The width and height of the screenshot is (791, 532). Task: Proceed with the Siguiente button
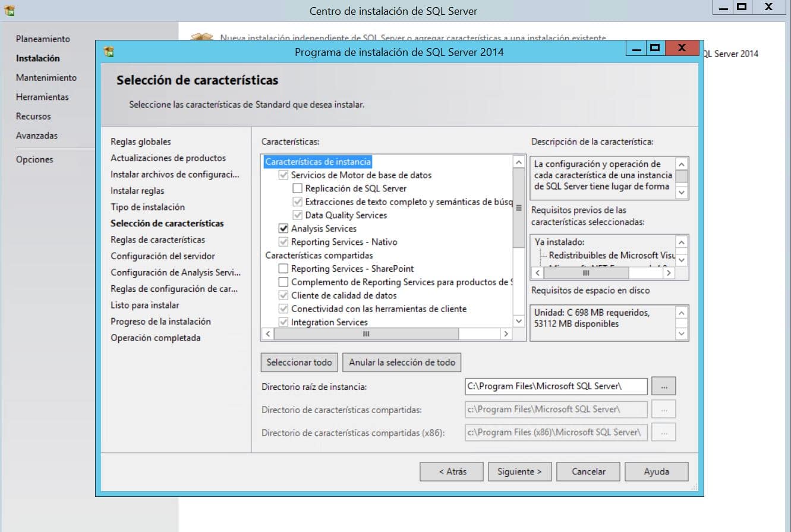point(520,471)
